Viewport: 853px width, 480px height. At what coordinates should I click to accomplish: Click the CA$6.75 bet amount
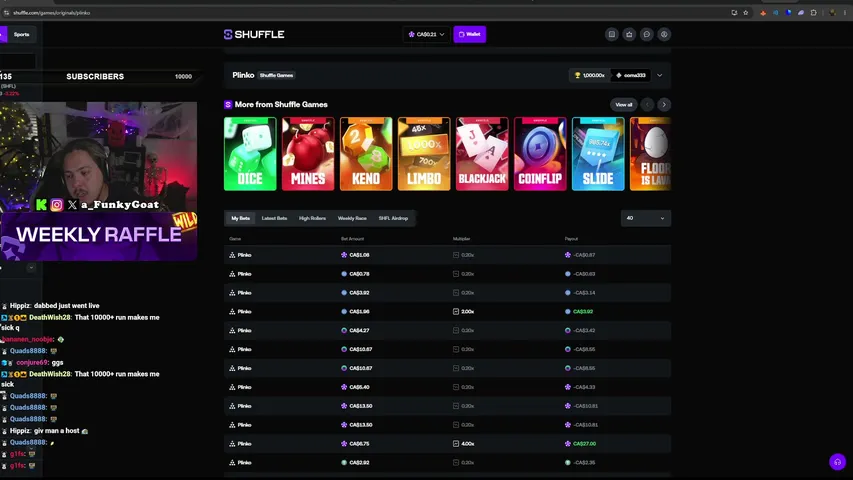point(359,444)
